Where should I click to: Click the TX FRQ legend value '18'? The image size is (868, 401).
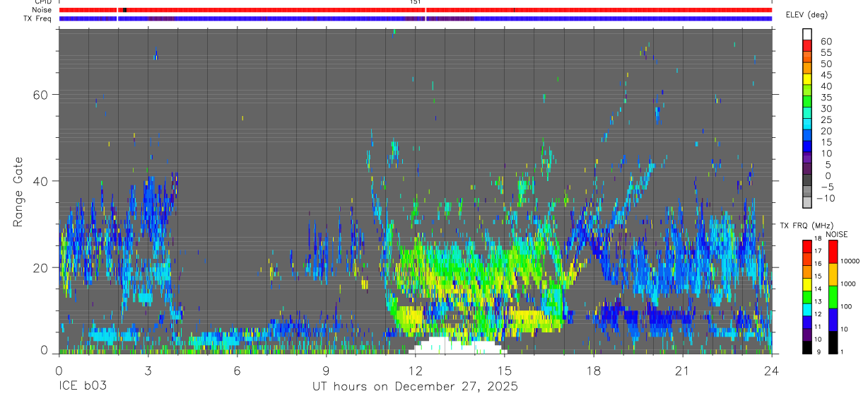[818, 238]
